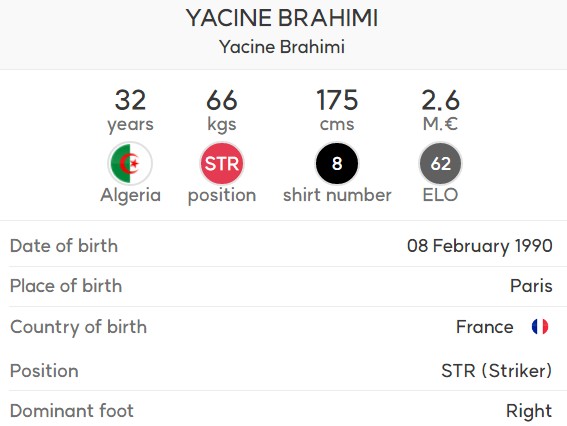Select the YACINE BRAHIMI heading
The width and height of the screenshot is (567, 426).
(x=282, y=18)
